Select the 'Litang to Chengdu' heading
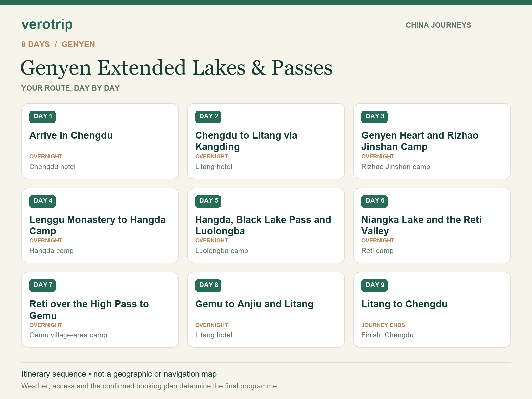 click(404, 304)
